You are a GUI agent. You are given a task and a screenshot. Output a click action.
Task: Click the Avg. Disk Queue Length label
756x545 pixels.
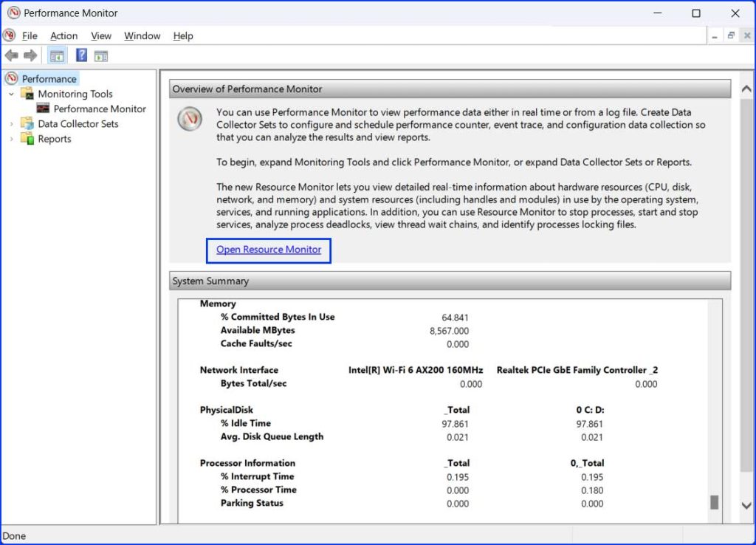[272, 436]
